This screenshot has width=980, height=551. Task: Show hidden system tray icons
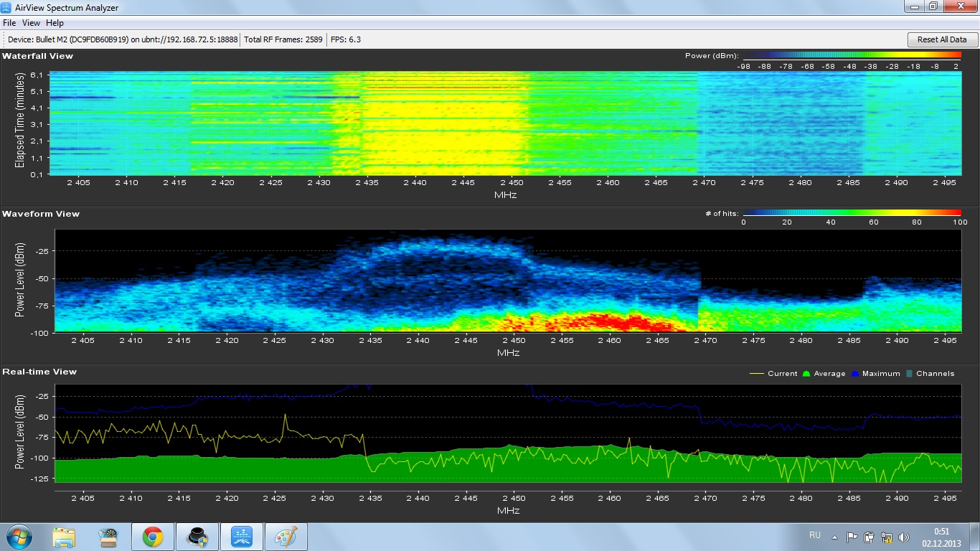tap(834, 537)
